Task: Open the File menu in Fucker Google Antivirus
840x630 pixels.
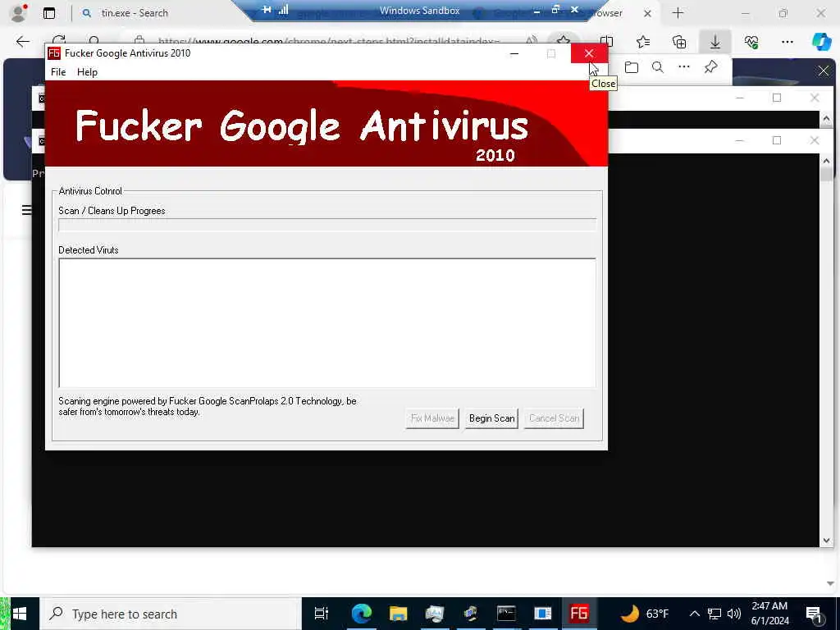Action: click(58, 72)
